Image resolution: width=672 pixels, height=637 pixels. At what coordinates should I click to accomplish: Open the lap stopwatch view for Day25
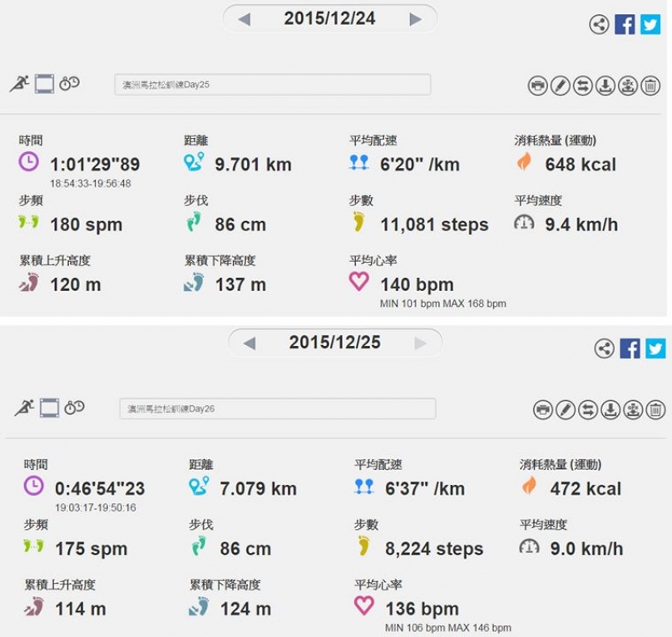coord(69,83)
